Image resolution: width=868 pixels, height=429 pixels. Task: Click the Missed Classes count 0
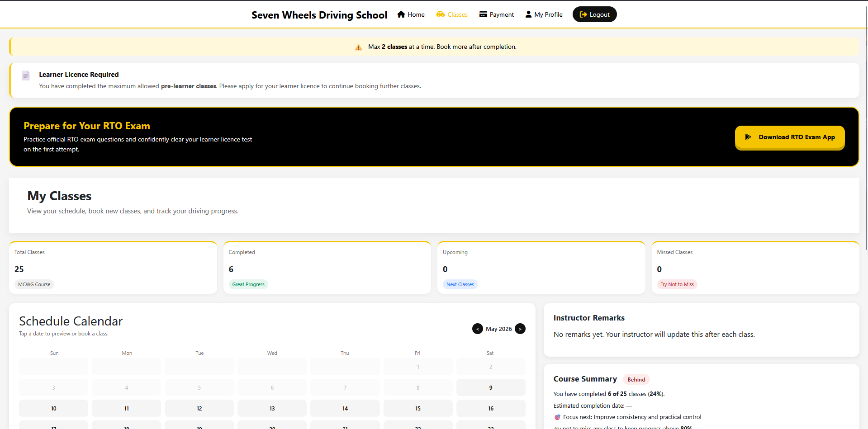659,269
